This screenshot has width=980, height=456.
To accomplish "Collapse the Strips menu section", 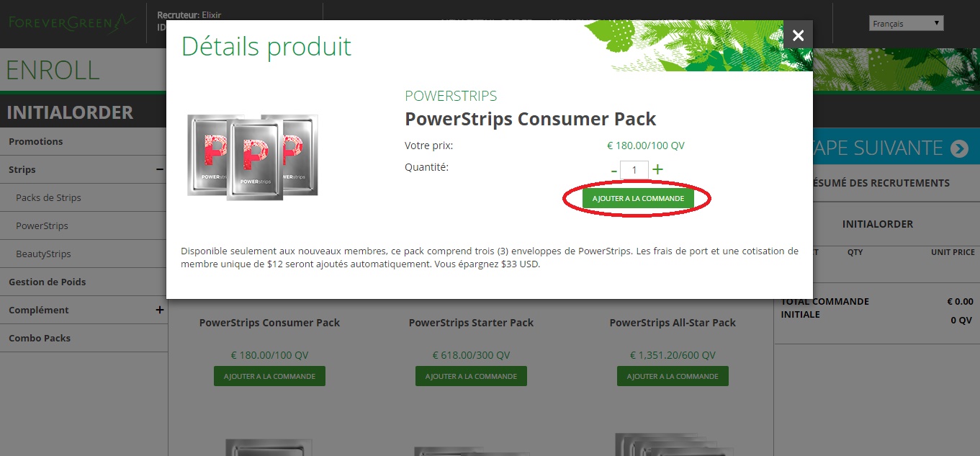I will (159, 169).
